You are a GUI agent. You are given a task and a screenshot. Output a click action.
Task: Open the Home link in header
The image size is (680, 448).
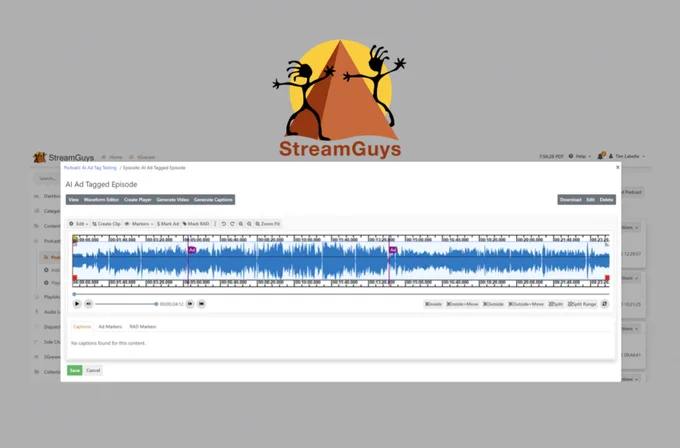pos(112,157)
